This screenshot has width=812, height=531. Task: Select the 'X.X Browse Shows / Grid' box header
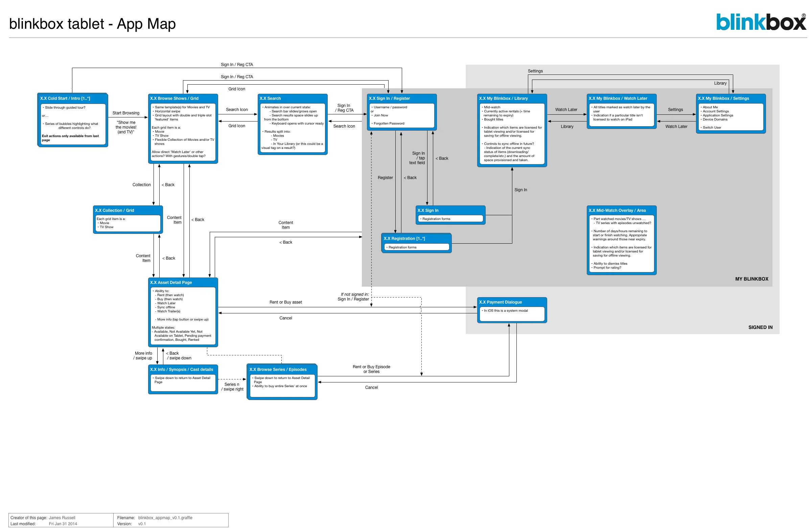pos(174,98)
